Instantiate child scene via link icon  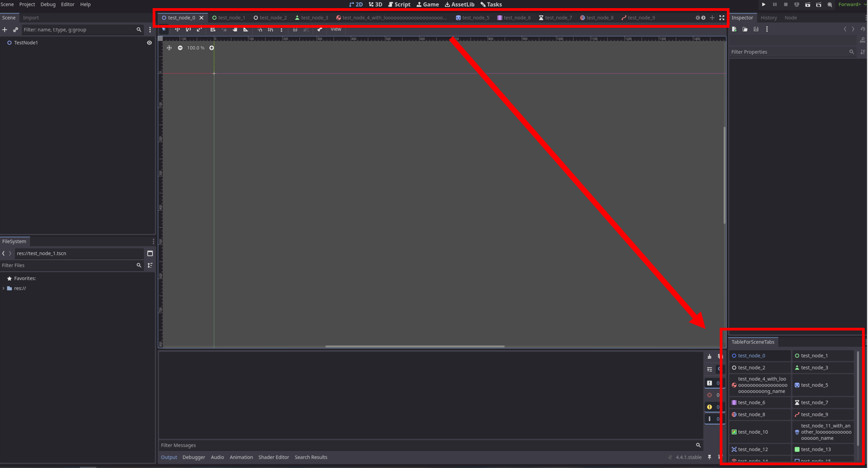point(15,30)
